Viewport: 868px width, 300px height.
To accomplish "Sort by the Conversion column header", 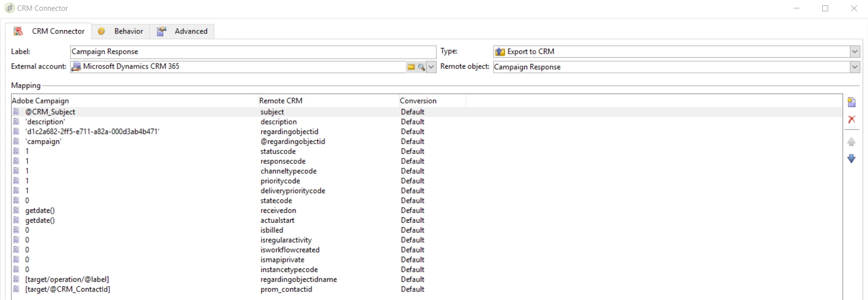I will pyautogui.click(x=432, y=100).
